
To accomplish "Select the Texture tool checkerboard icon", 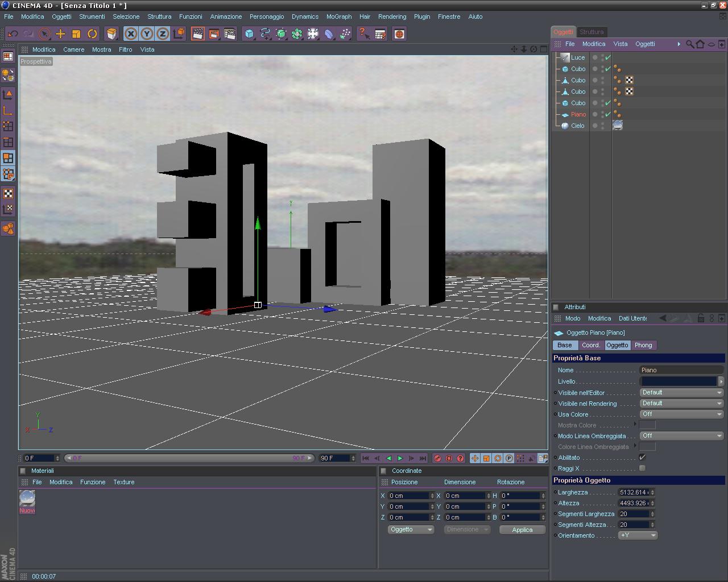I will [x=8, y=193].
